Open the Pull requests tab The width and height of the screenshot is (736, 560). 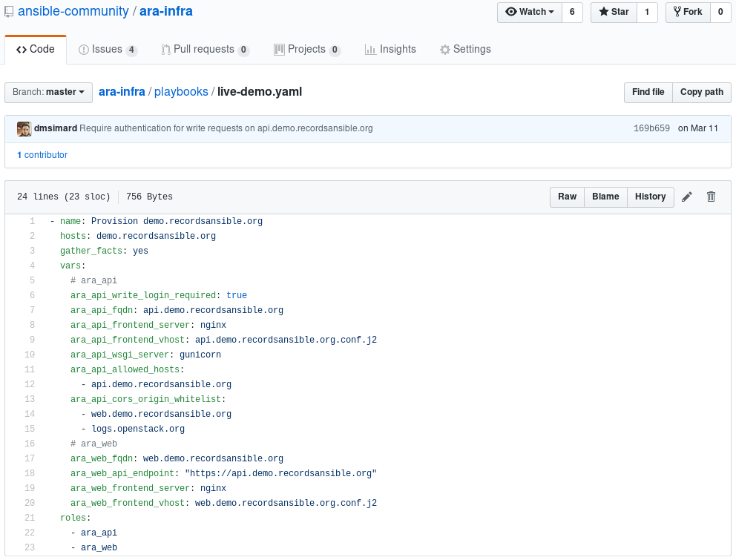tap(205, 49)
